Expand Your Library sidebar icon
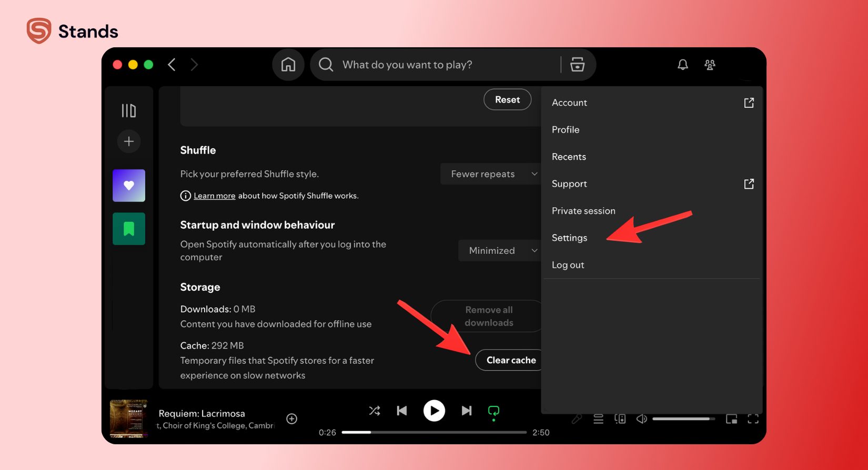868x470 pixels. pyautogui.click(x=129, y=110)
